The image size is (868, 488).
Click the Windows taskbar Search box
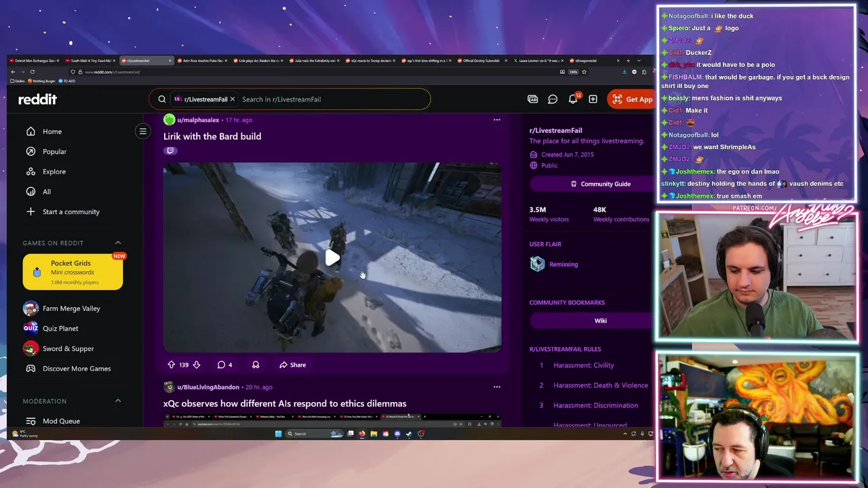[x=314, y=434]
